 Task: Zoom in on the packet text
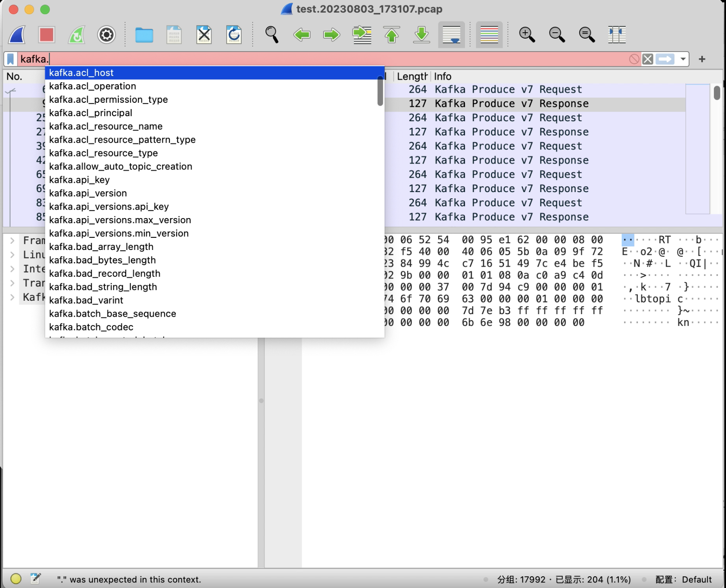click(527, 35)
